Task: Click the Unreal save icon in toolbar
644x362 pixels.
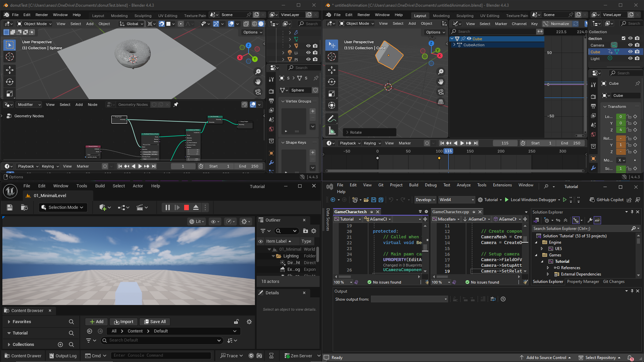Action: (10, 207)
